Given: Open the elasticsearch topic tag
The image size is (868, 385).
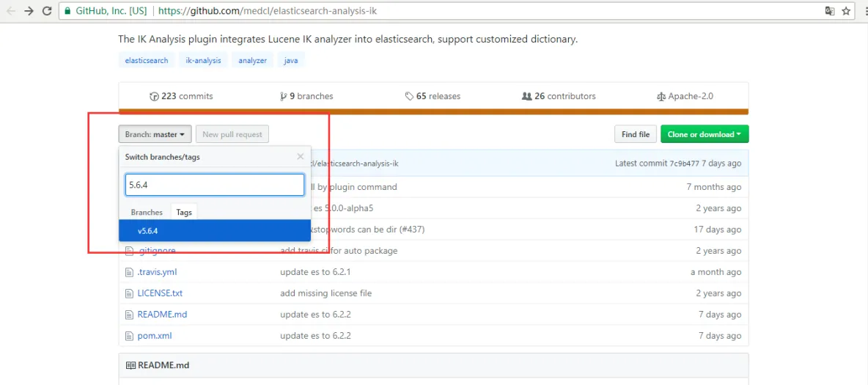Looking at the screenshot, I should click(147, 60).
